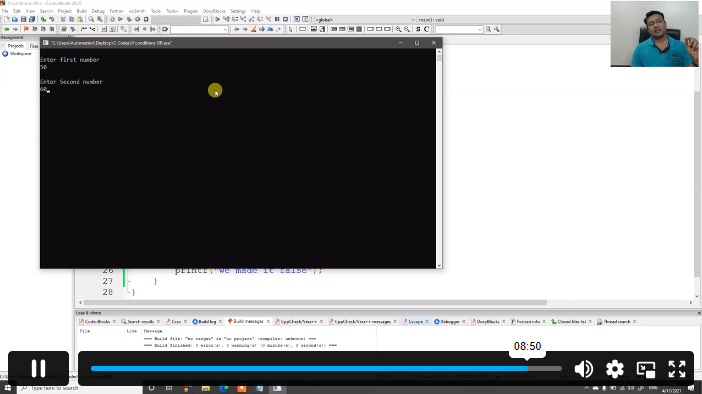Click the Find magnifier icon in toolbar

pos(91,20)
